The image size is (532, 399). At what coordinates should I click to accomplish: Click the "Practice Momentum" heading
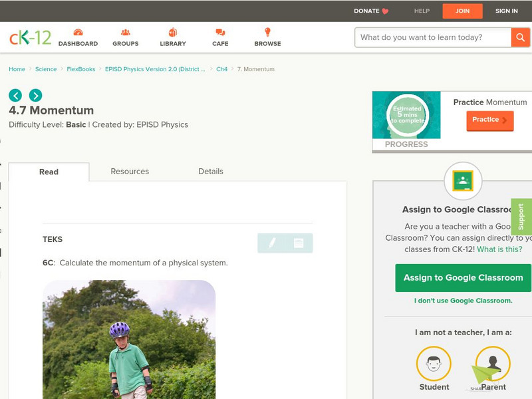(x=490, y=102)
